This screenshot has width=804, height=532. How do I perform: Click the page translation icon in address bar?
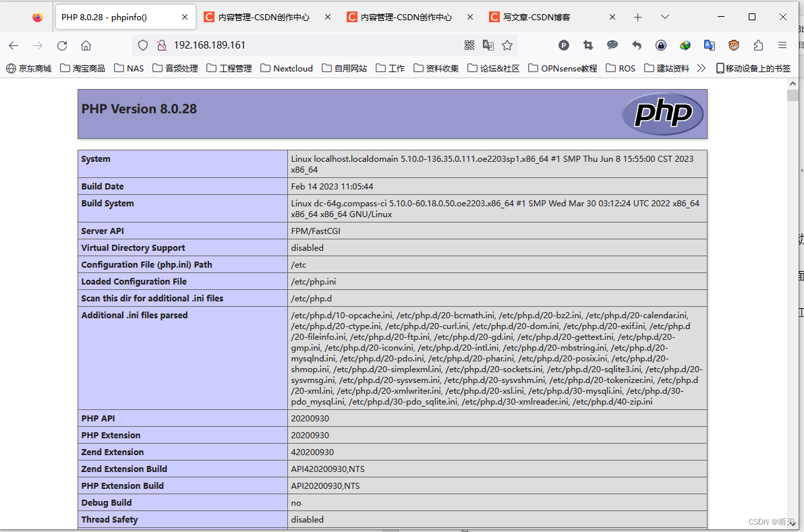[488, 45]
